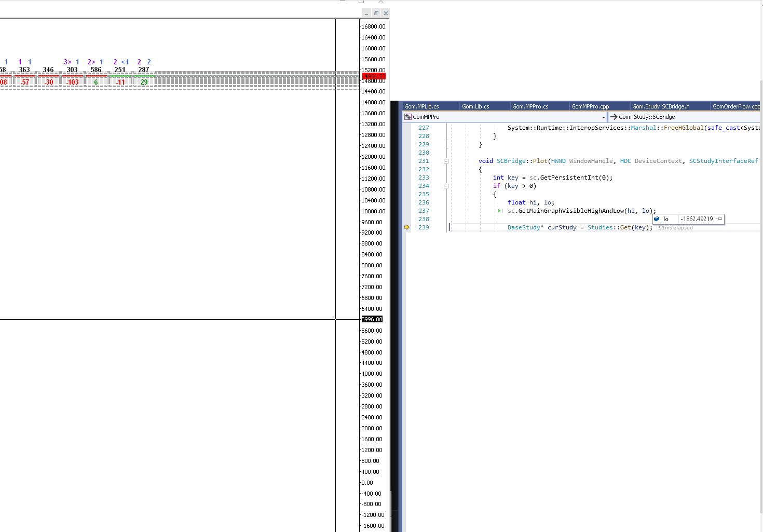Click the float keyword on line 236
The image size is (763, 532).
click(x=516, y=202)
